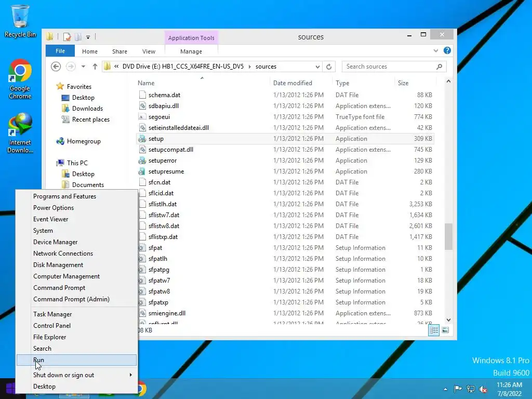Screen dimensions: 532x399
Task: Click the DVD Drive (E:) breadcrumb in the address bar
Action: click(183, 66)
